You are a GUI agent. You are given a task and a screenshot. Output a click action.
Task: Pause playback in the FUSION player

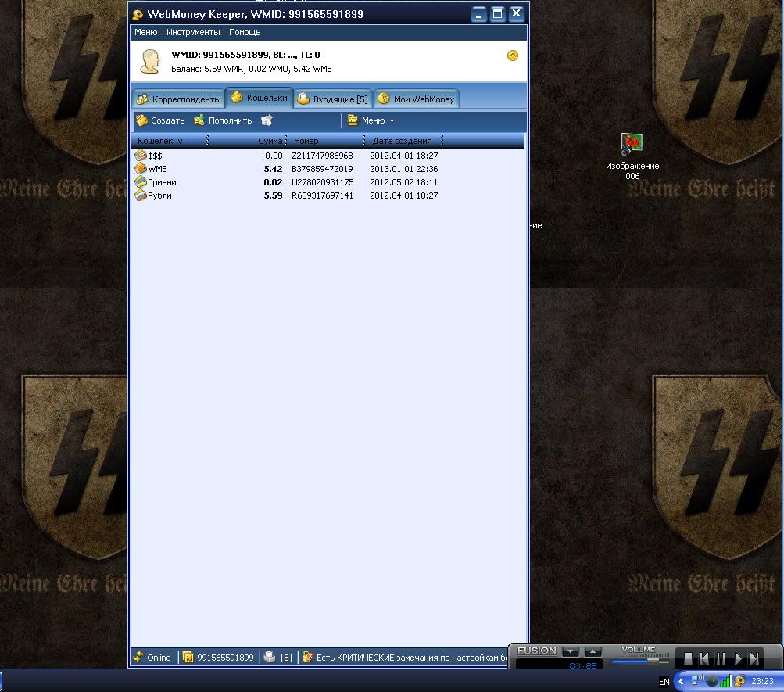coord(721,658)
